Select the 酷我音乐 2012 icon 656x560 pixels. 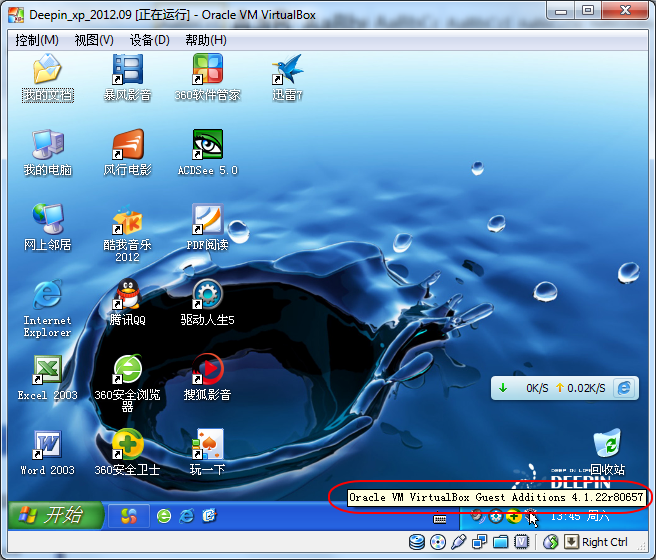point(127,221)
